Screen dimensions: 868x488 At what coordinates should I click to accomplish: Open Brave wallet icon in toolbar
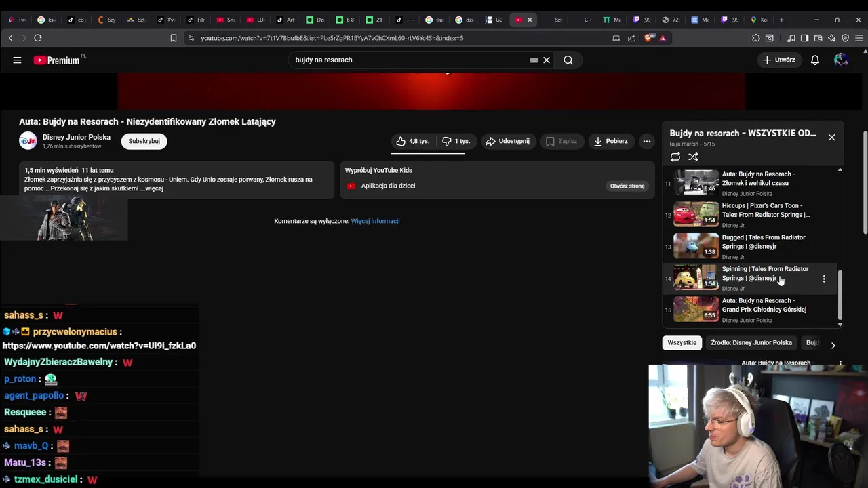[x=818, y=38]
